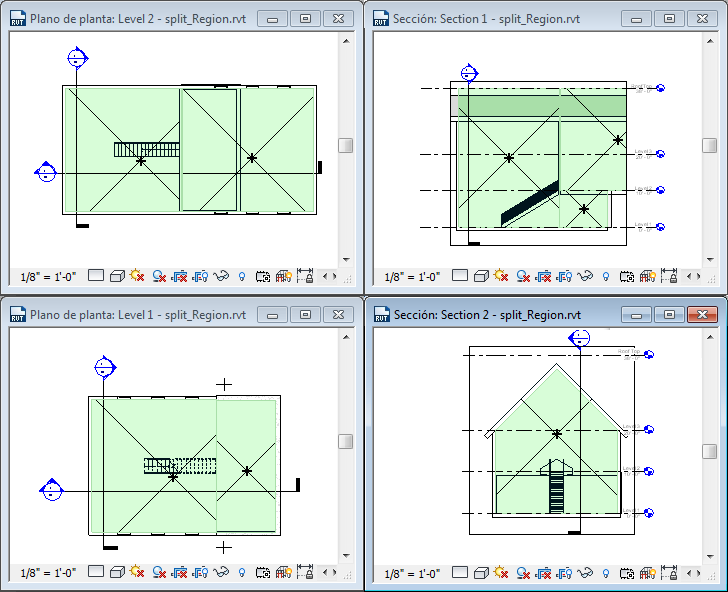
Task: Reveal Hidden Elements bulb in Level 1 view
Action: (x=242, y=573)
